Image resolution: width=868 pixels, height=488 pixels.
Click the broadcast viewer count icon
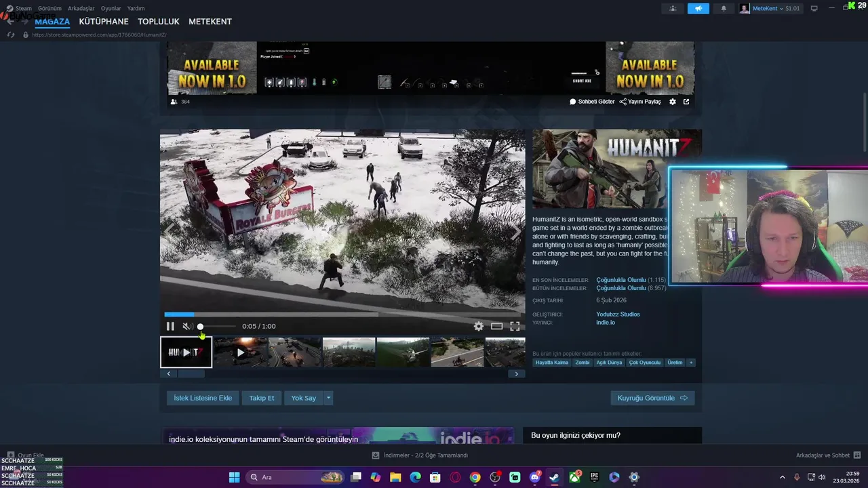tap(174, 102)
